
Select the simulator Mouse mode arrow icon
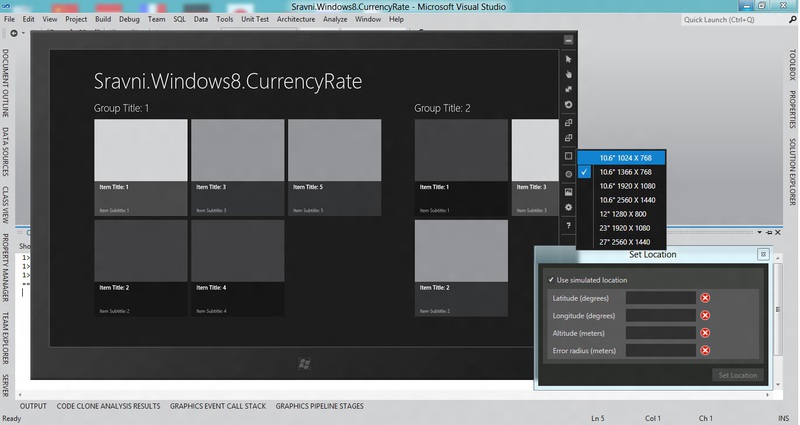tap(568, 59)
